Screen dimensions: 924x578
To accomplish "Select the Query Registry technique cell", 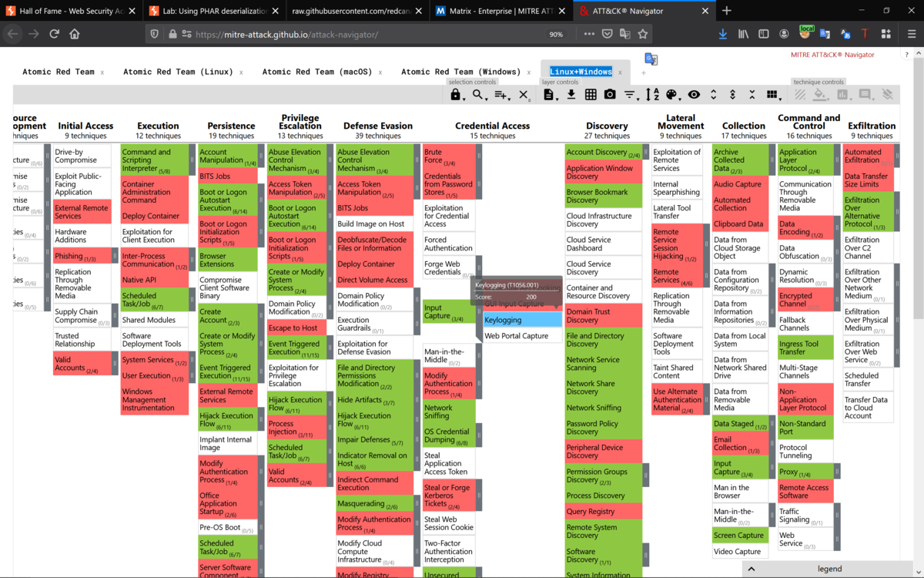I will click(x=604, y=512).
